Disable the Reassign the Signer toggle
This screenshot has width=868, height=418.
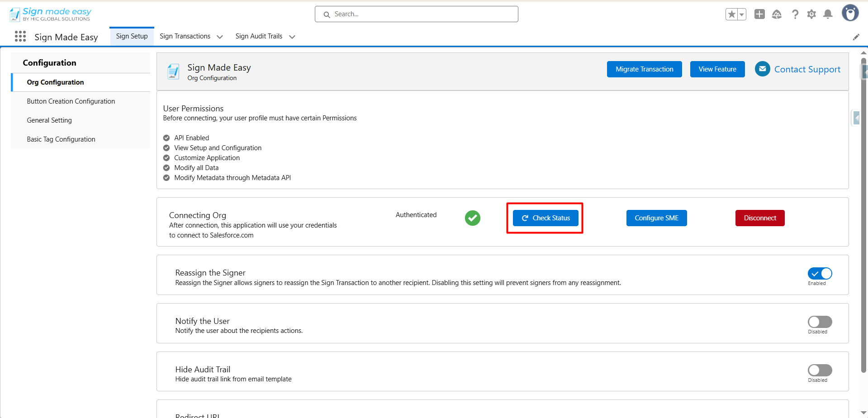click(820, 274)
